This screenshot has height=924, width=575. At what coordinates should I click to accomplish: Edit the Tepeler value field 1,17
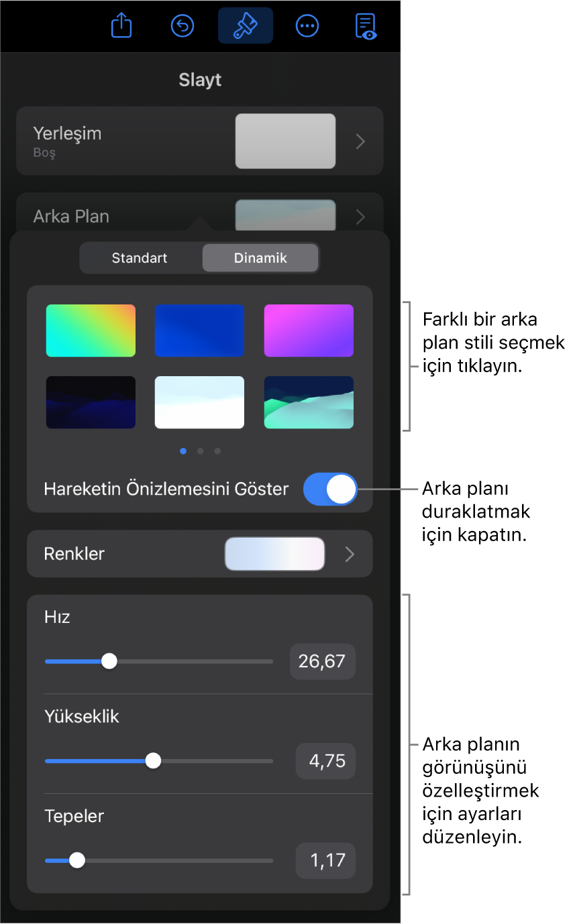[x=325, y=860]
